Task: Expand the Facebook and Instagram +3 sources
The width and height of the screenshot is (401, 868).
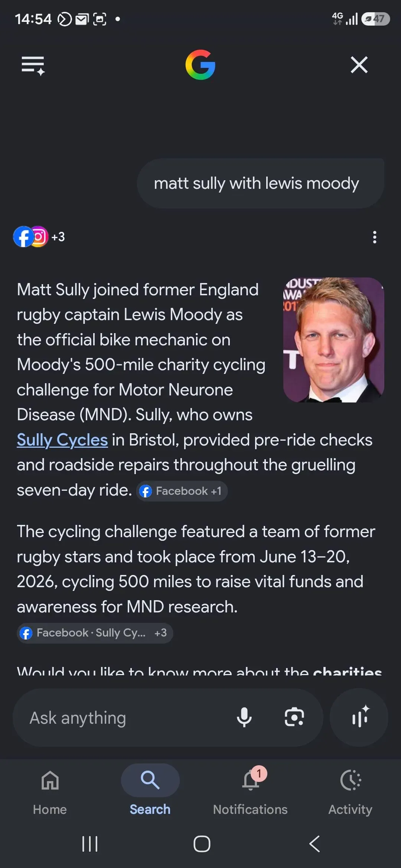Action: coord(39,237)
